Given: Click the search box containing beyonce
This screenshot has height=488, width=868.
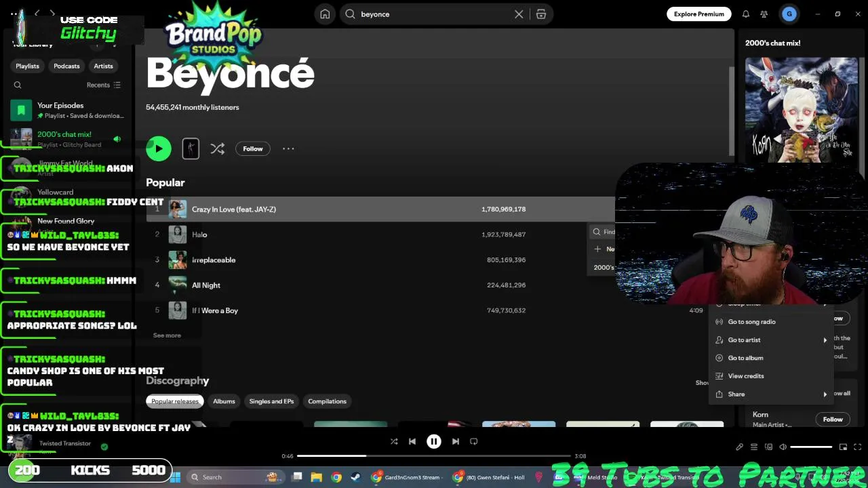Looking at the screenshot, I should point(434,14).
